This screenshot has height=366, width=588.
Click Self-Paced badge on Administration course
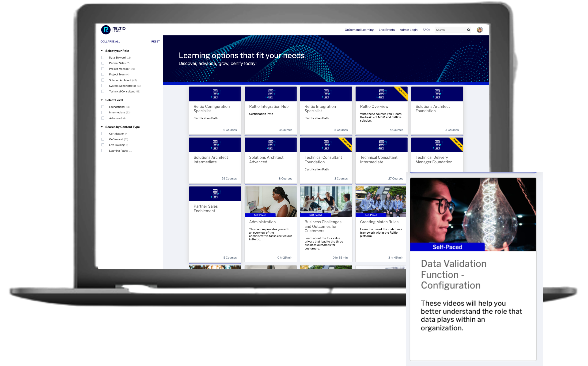[260, 215]
